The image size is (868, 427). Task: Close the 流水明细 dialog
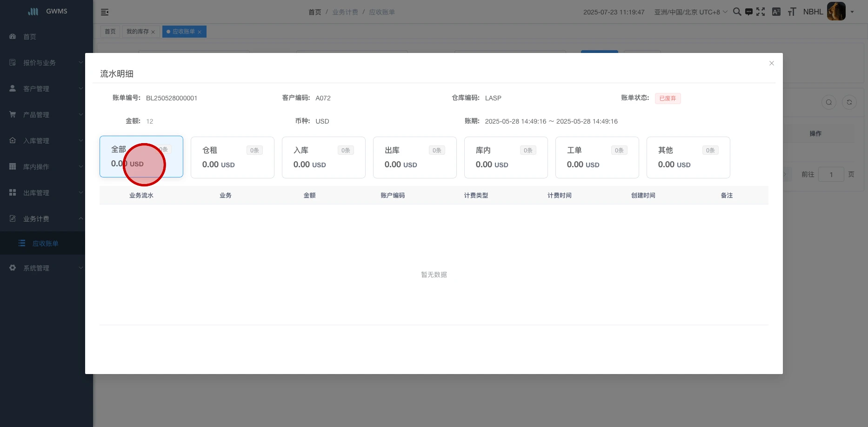click(x=771, y=63)
